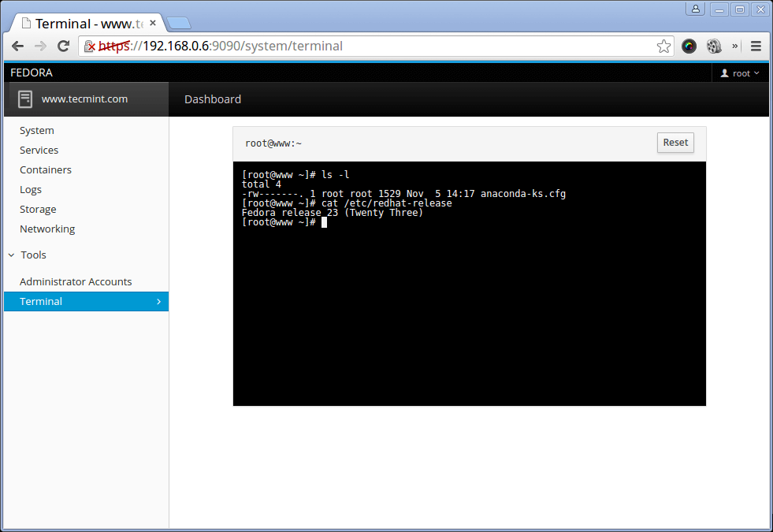Click the film reel extension icon

coord(714,46)
